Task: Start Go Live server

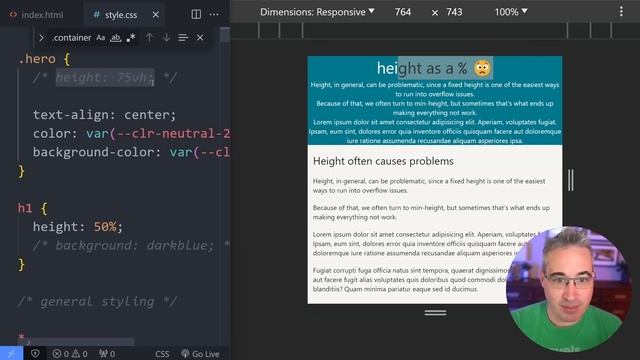Action: point(200,354)
